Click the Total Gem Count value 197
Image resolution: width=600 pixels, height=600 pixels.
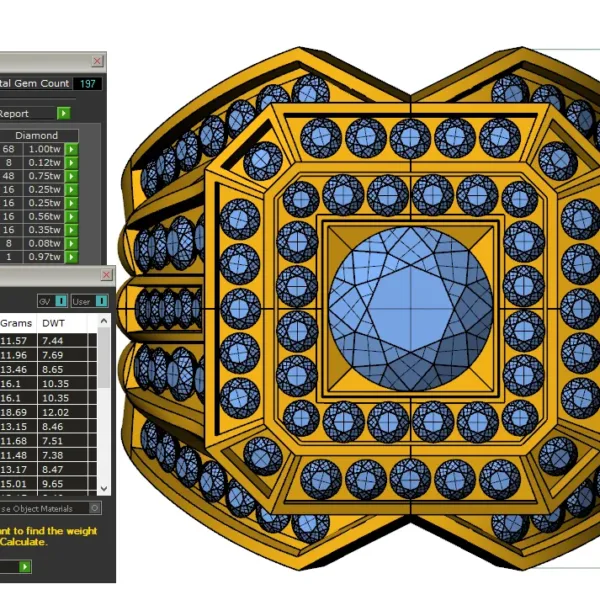coord(88,84)
